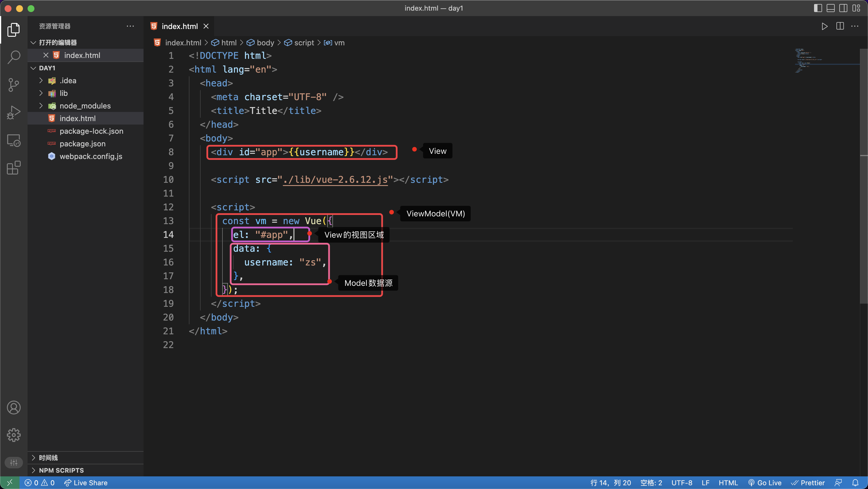Open the Manage settings gear

point(13,435)
